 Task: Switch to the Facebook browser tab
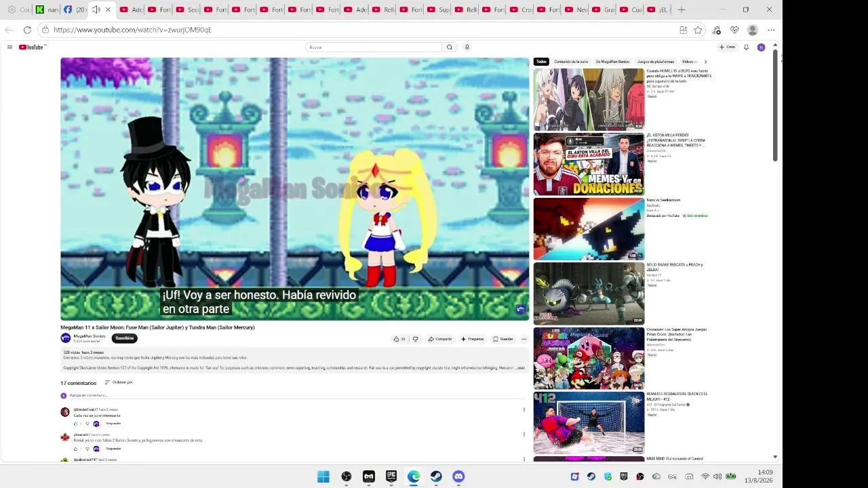73,9
